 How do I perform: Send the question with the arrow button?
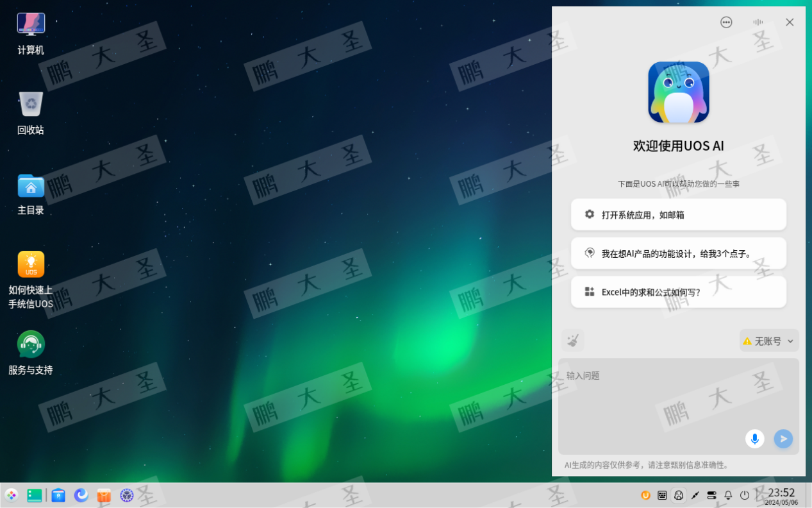pyautogui.click(x=783, y=439)
